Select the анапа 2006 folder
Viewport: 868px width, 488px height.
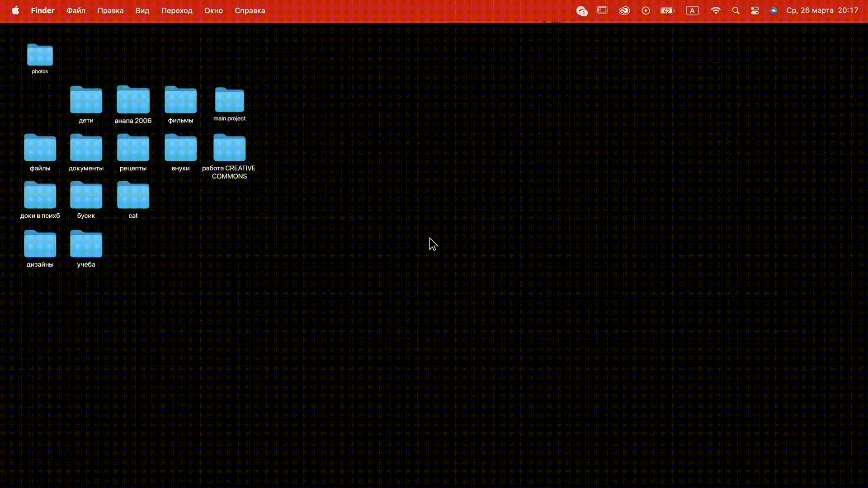(133, 100)
